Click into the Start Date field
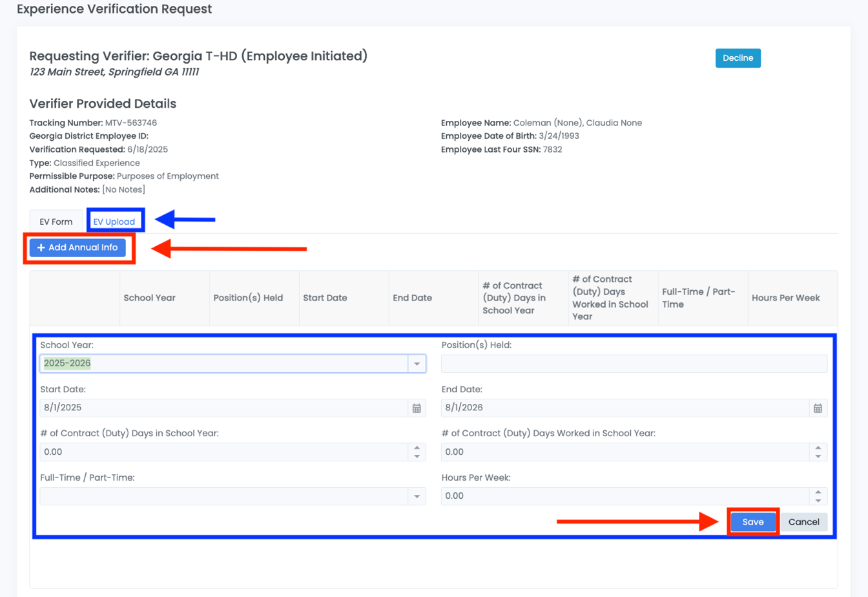Image resolution: width=868 pixels, height=597 pixels. click(x=223, y=408)
